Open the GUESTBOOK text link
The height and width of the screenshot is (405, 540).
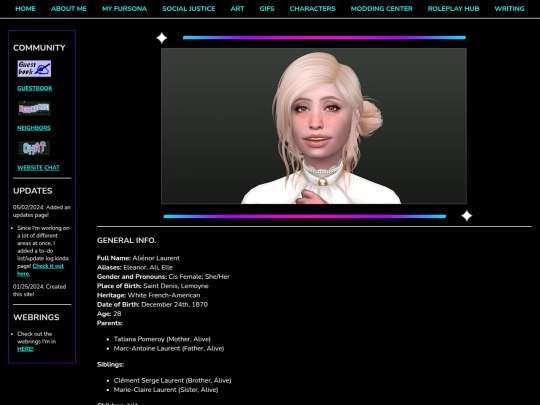[35, 88]
